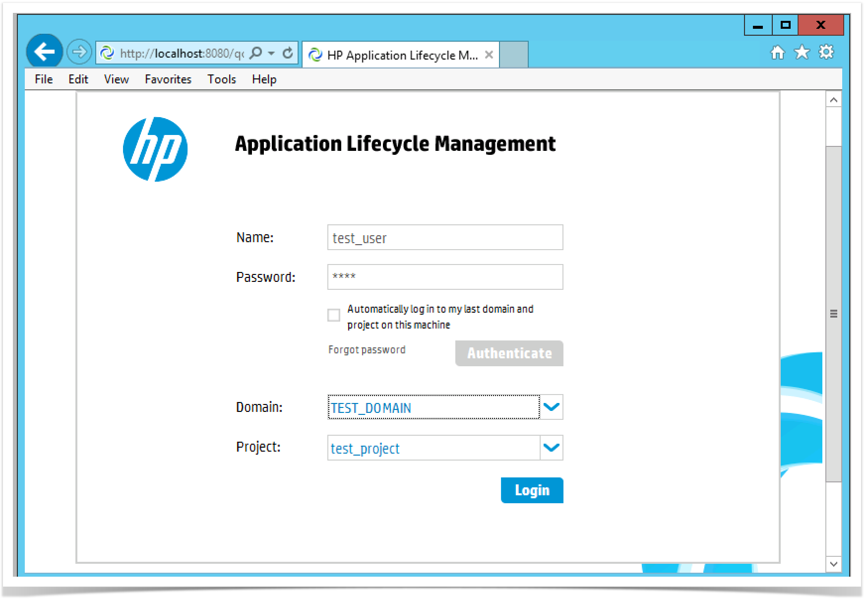The height and width of the screenshot is (601, 868).
Task: Refresh the page with reload icon
Action: [x=288, y=53]
